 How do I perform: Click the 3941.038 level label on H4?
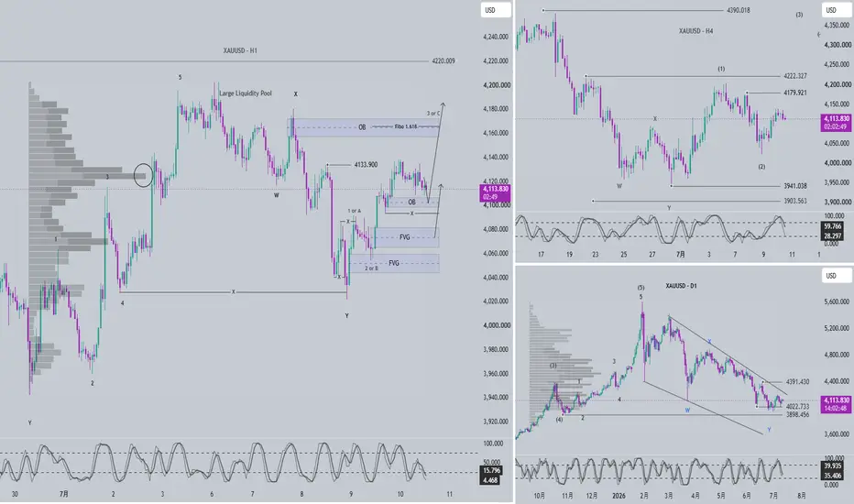click(795, 186)
